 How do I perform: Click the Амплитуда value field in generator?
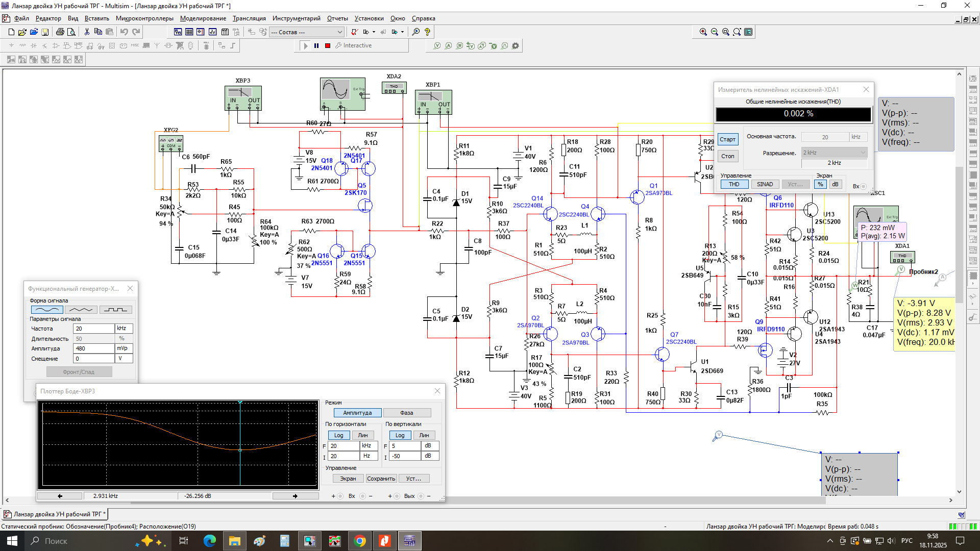tap(93, 348)
